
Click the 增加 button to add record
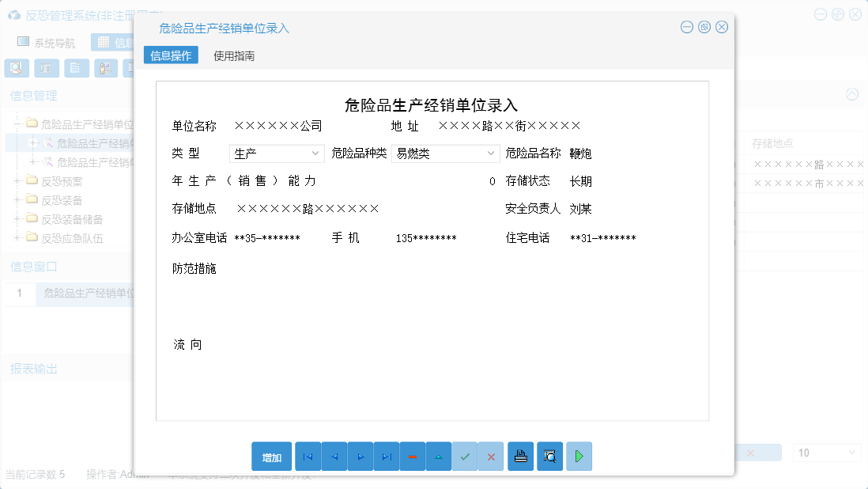pyautogui.click(x=271, y=456)
